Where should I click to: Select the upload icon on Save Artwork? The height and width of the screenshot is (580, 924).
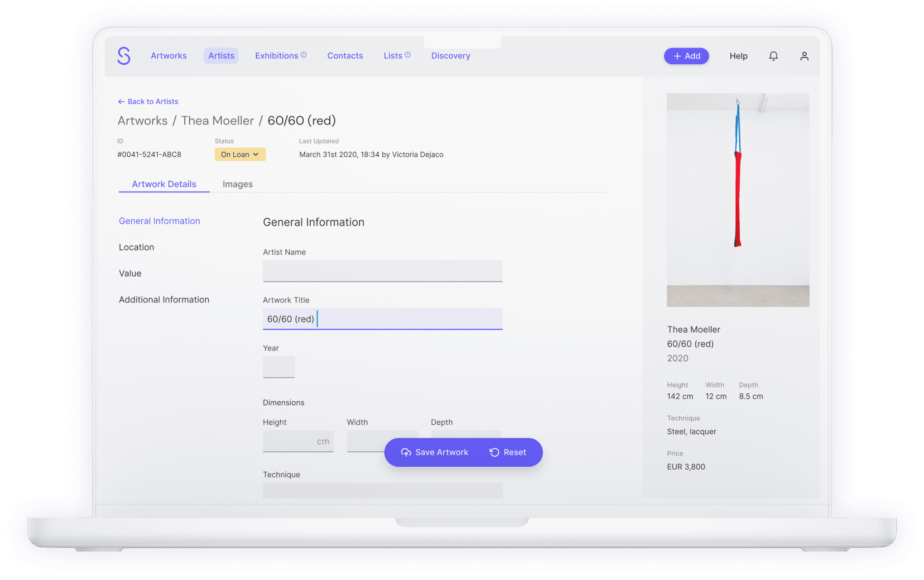pos(406,452)
